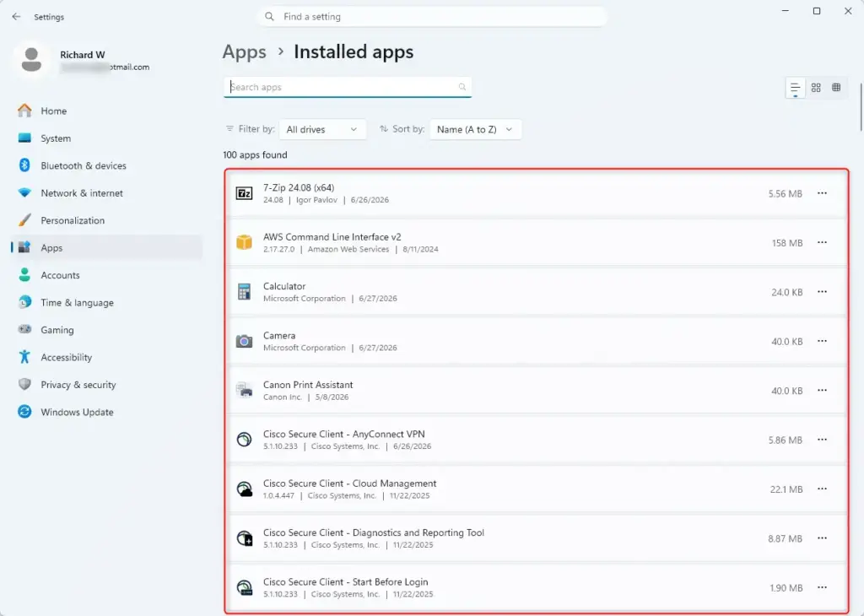This screenshot has width=864, height=616.
Task: Click Cisco Secure Client - AnyConnect VPN name
Action: tap(344, 435)
